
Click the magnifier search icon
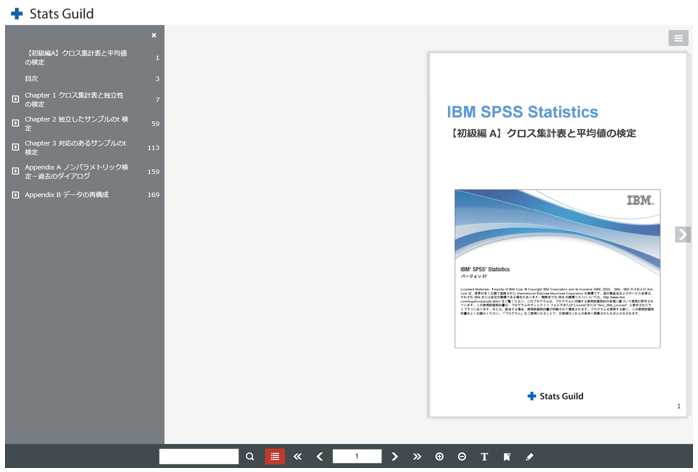(250, 456)
